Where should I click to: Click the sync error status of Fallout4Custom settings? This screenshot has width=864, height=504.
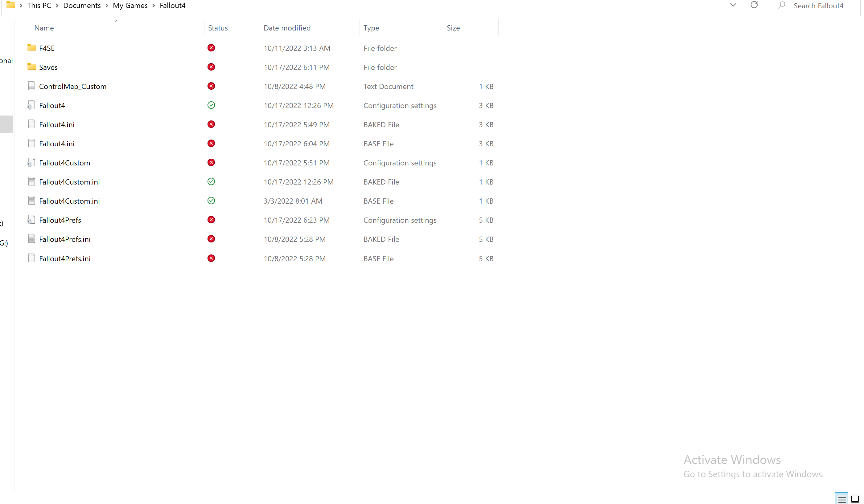pyautogui.click(x=211, y=163)
